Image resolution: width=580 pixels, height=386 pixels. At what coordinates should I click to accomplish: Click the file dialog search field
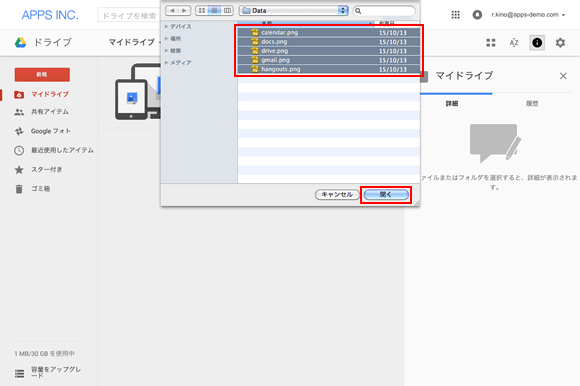[384, 11]
